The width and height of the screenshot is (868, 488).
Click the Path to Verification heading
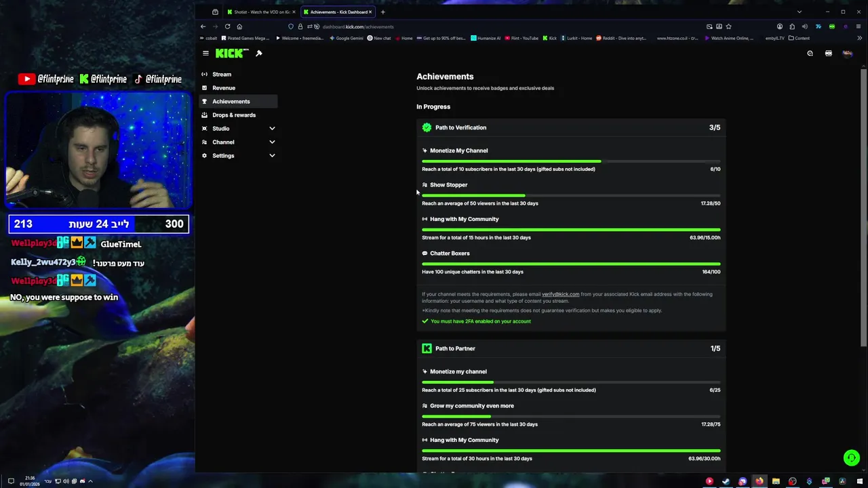pyautogui.click(x=460, y=127)
